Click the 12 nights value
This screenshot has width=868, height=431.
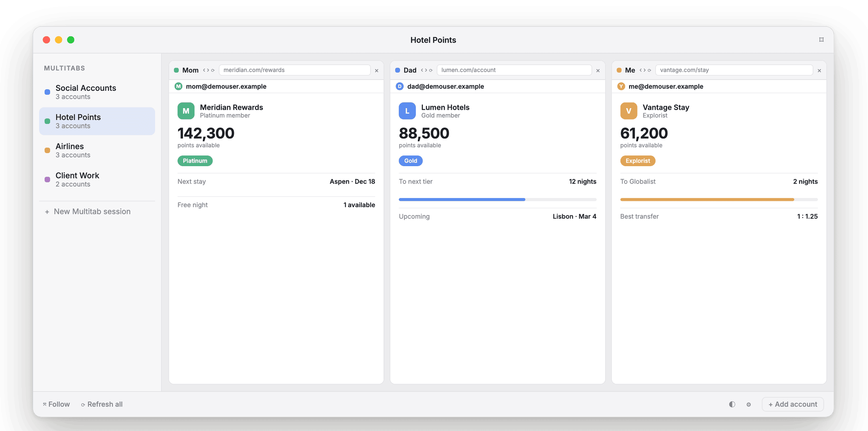tap(582, 182)
